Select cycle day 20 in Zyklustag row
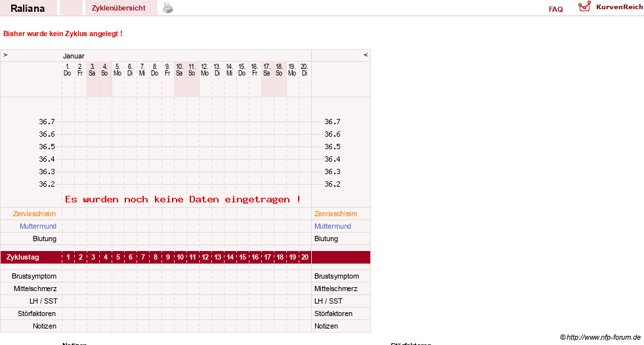The image size is (644, 345). click(305, 258)
